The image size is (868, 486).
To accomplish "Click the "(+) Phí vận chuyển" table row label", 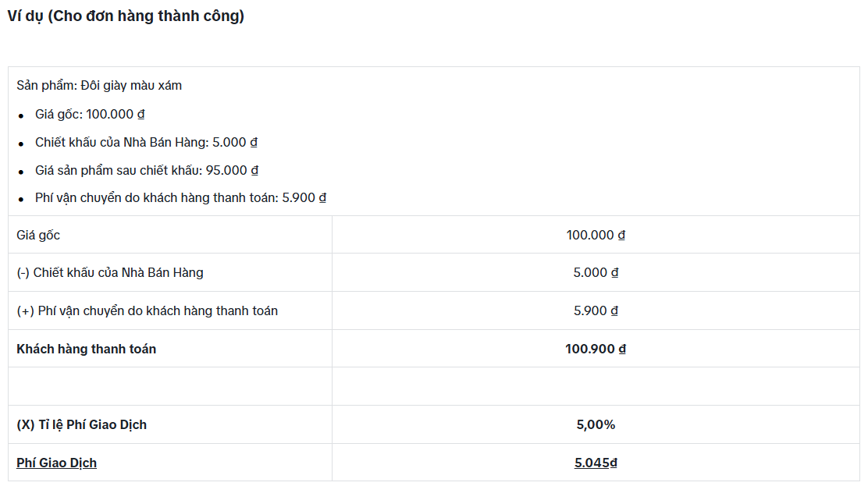I will (x=148, y=311).
